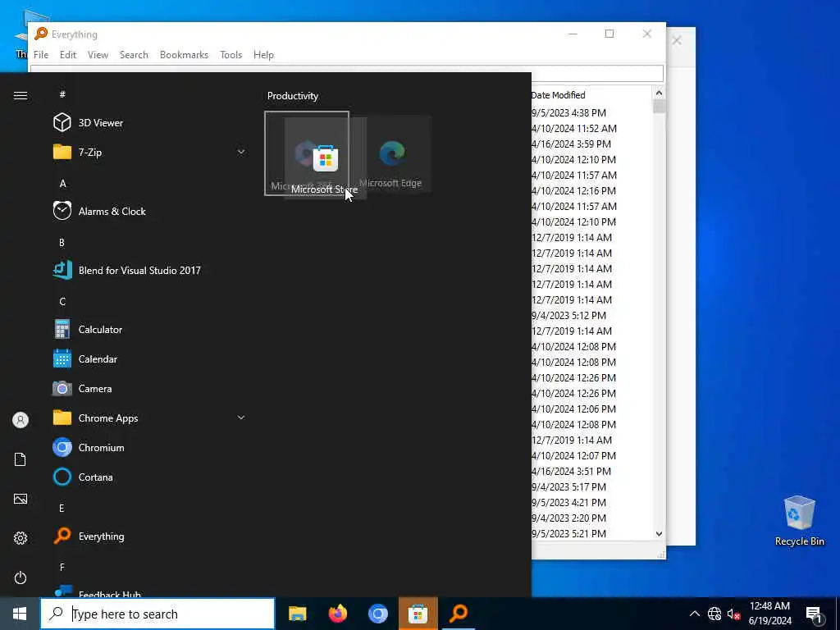The height and width of the screenshot is (630, 840).
Task: Select the Recycle Bin desktop icon
Action: pyautogui.click(x=799, y=521)
